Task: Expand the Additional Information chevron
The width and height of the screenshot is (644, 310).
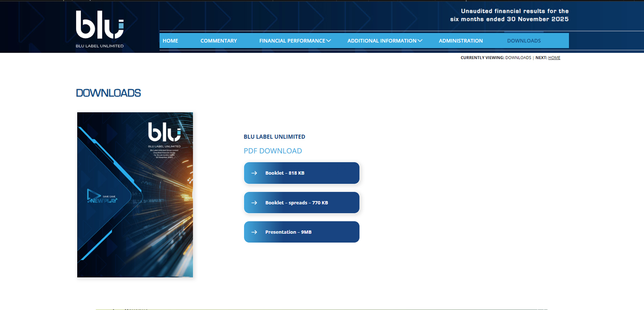Action: [x=420, y=41]
